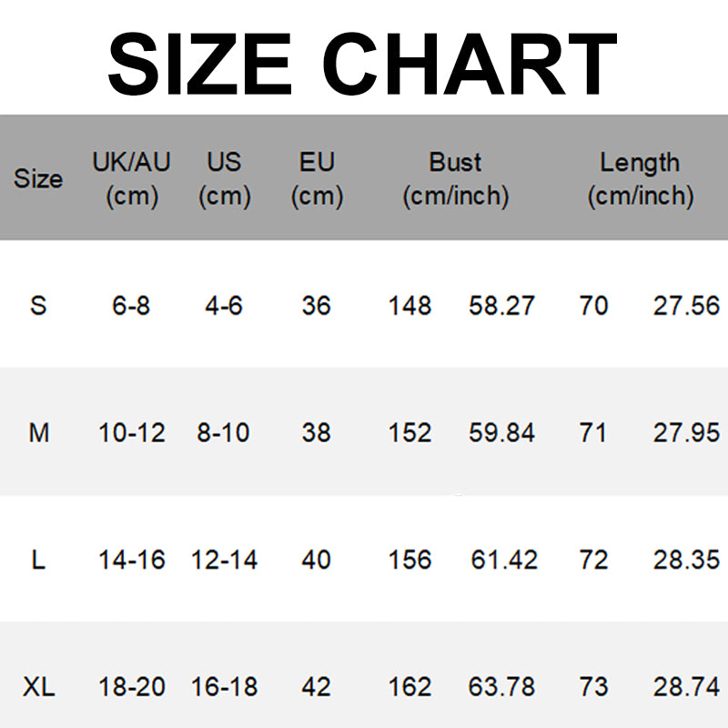Click the EU value 40
Viewport: 728px width, 728px height.
316,560
